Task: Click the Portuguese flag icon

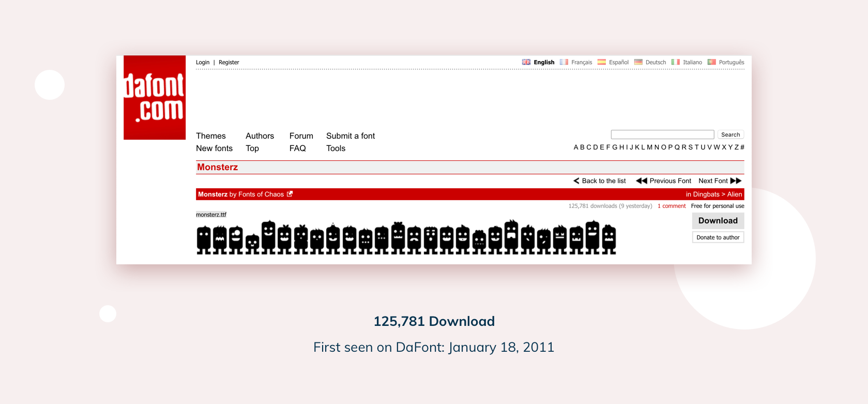Action: click(x=712, y=62)
